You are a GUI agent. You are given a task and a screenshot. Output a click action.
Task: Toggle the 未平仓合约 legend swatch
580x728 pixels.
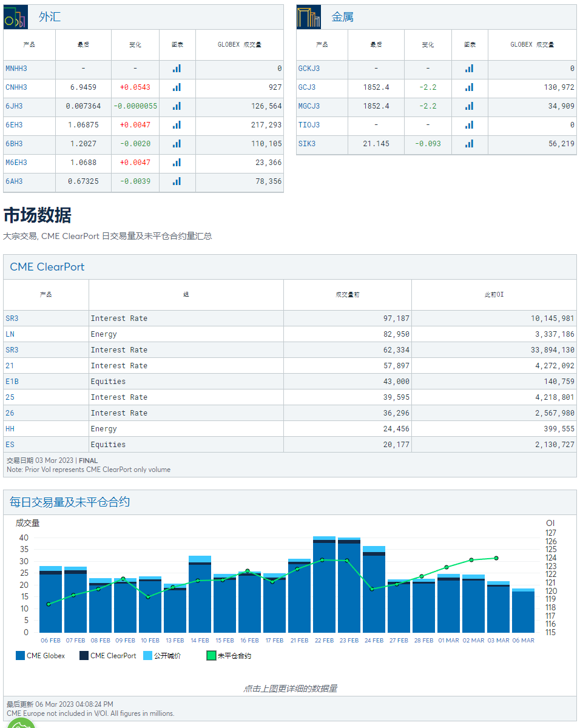[211, 656]
